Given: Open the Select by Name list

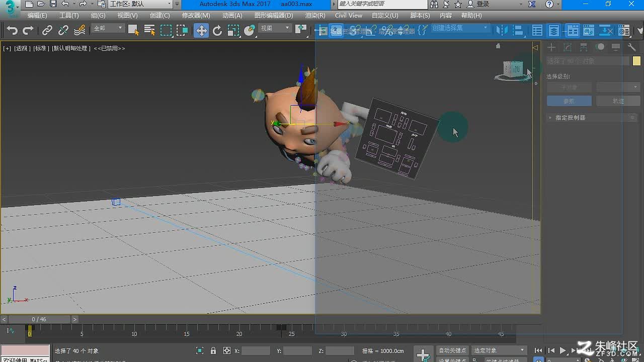Looking at the screenshot, I should [149, 31].
